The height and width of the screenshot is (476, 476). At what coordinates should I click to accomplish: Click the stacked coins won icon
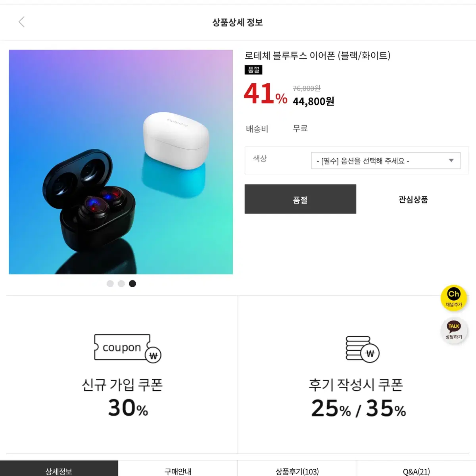tap(362, 349)
